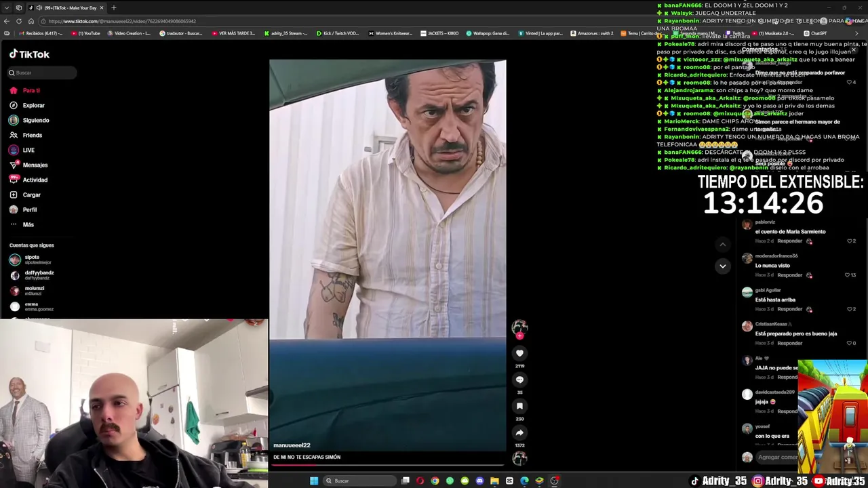Open ChatGPT bookmark
This screenshot has width=868, height=488.
coord(815,33)
